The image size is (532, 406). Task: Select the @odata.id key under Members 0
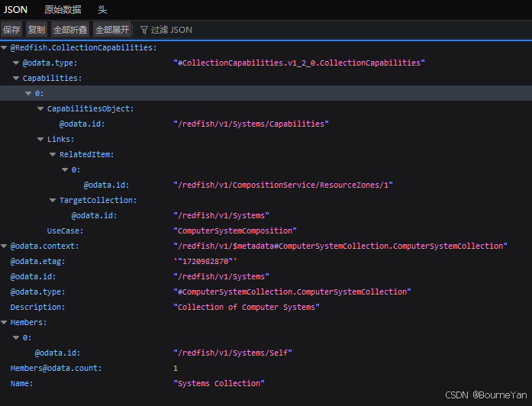(x=58, y=353)
